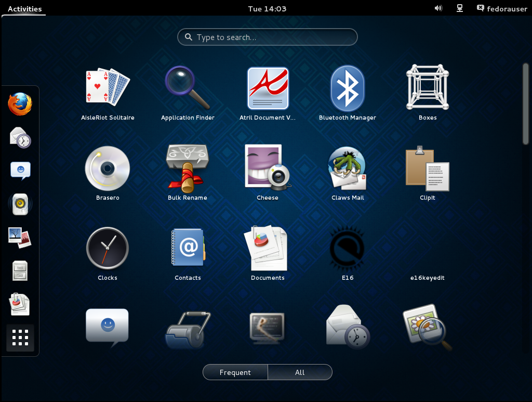This screenshot has width=532, height=402.
Task: Open Claws Mail
Action: coord(348,167)
